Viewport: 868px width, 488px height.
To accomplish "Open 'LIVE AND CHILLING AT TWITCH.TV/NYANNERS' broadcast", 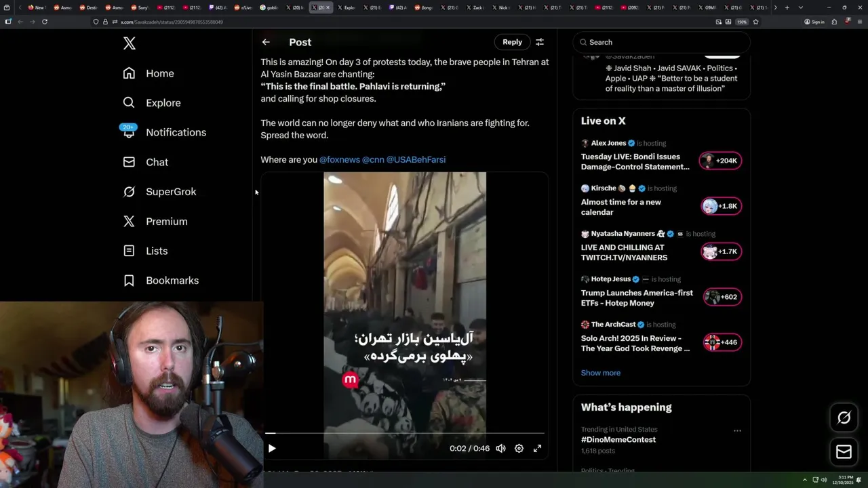I will pos(624,252).
